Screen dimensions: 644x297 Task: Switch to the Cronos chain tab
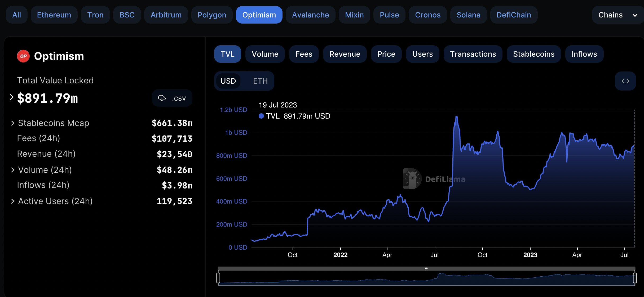(428, 15)
